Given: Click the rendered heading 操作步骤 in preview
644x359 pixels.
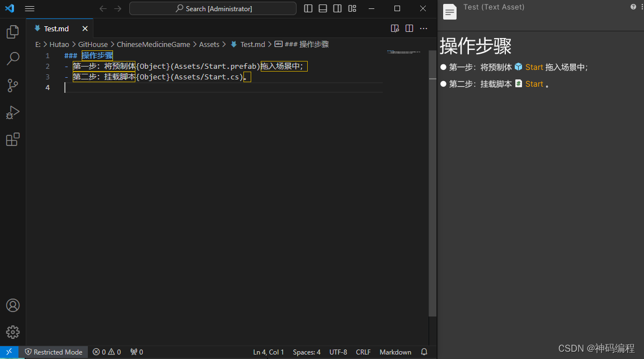Looking at the screenshot, I should coord(476,46).
